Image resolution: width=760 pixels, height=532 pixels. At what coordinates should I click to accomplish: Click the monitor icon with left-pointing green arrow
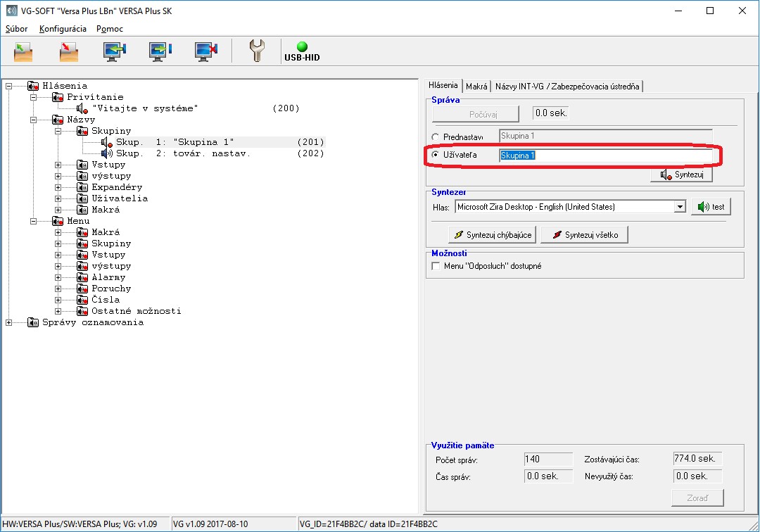(x=114, y=51)
